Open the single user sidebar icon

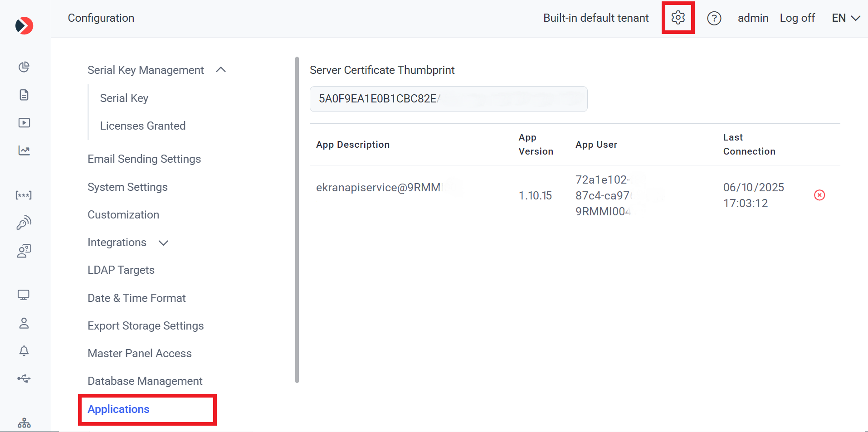[24, 323]
